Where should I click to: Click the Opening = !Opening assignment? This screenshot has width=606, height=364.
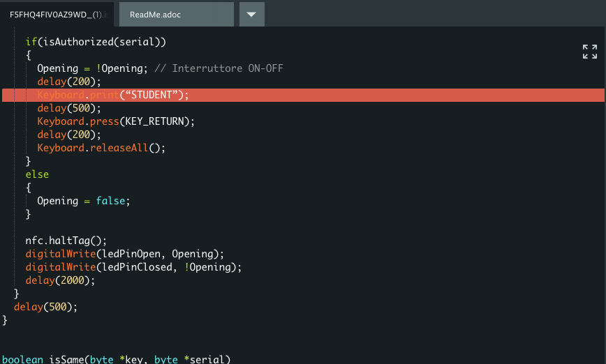[x=92, y=68]
